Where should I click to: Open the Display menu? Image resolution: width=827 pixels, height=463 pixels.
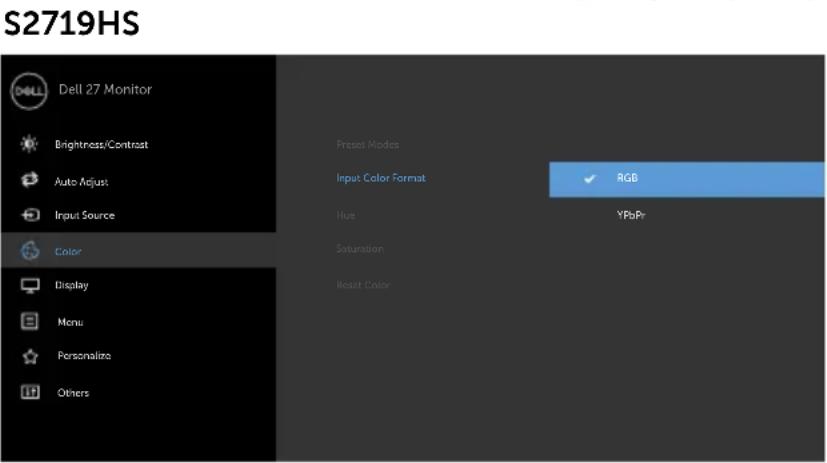pyautogui.click(x=71, y=285)
